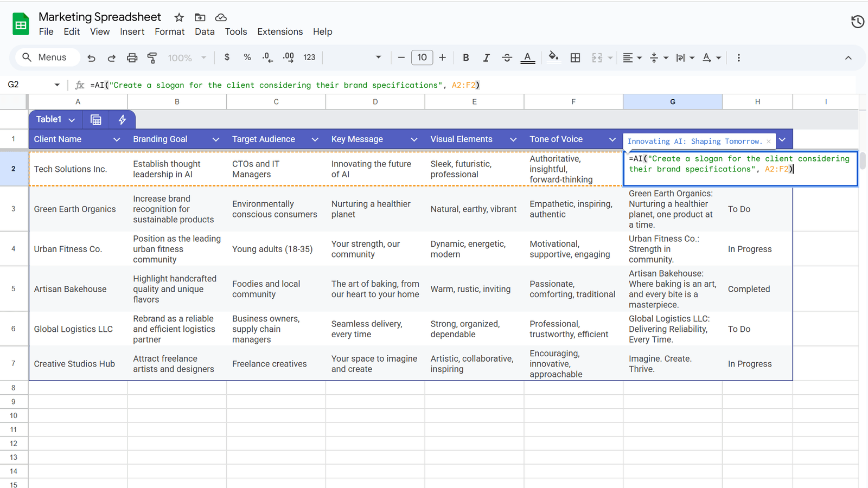The height and width of the screenshot is (488, 868).
Task: Toggle bold formatting
Action: coord(465,57)
